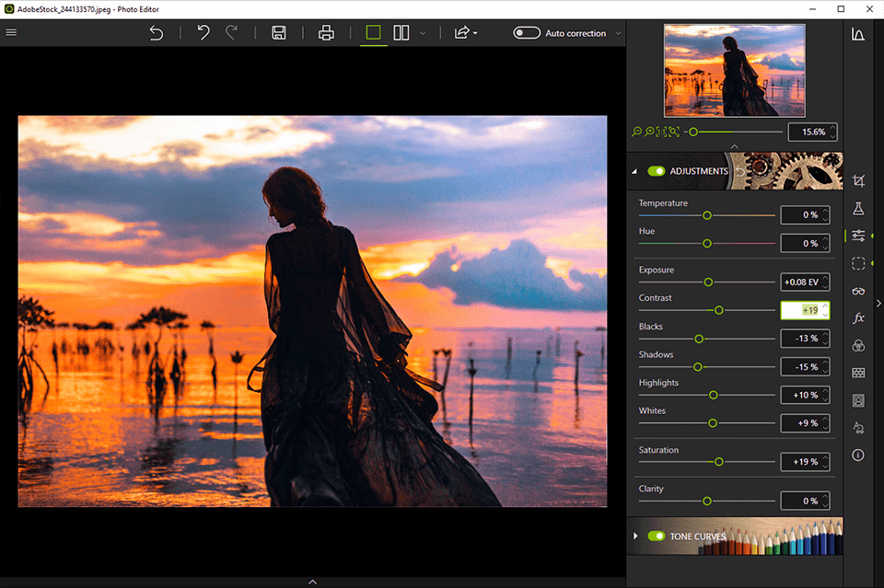Click the navigator preview thumbnail
Image resolution: width=884 pixels, height=588 pixels.
pyautogui.click(x=735, y=71)
